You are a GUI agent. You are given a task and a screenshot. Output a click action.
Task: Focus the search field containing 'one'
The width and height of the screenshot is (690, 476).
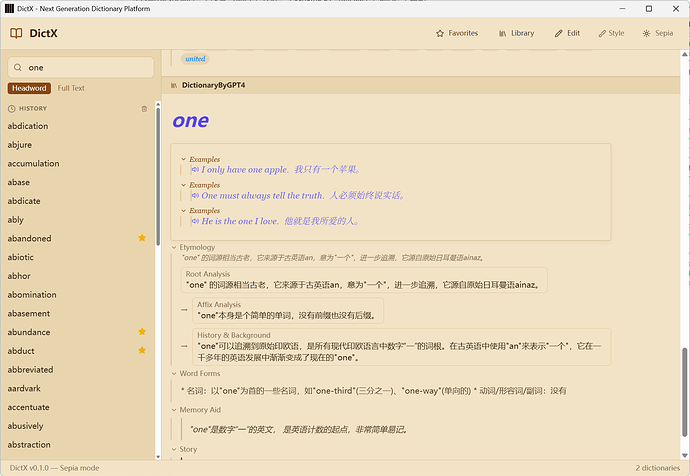81,68
